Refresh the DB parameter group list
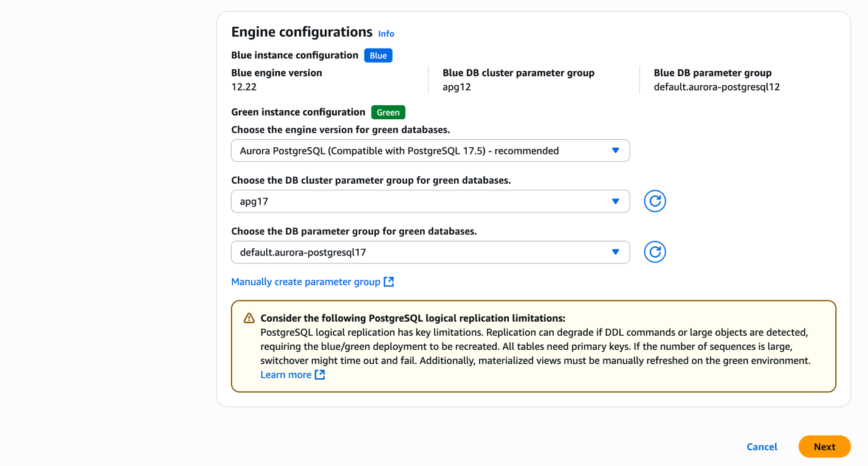The image size is (868, 466). pos(655,252)
